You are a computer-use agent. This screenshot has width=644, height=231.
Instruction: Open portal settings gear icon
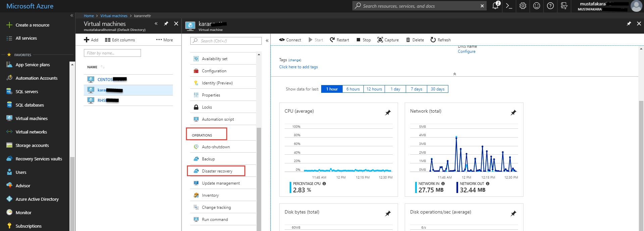(523, 6)
